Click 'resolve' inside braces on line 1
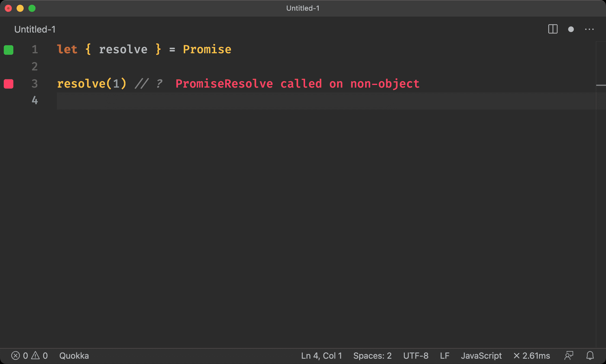 click(123, 49)
